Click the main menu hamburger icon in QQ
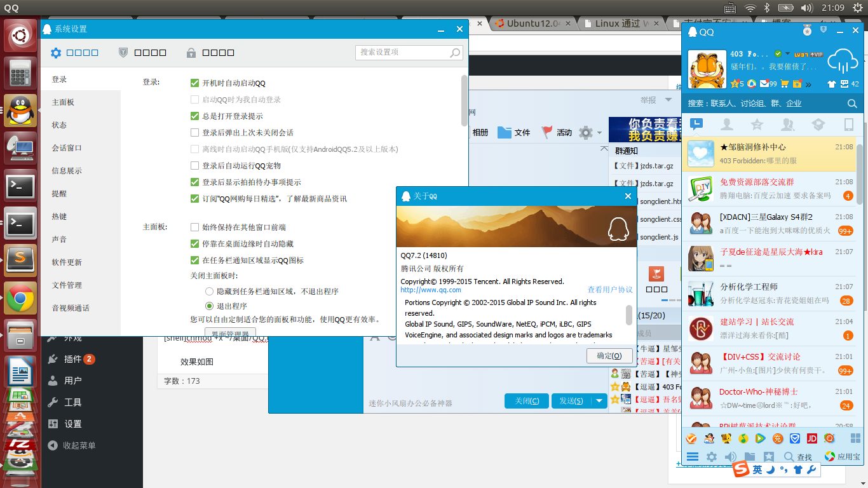 (x=693, y=457)
